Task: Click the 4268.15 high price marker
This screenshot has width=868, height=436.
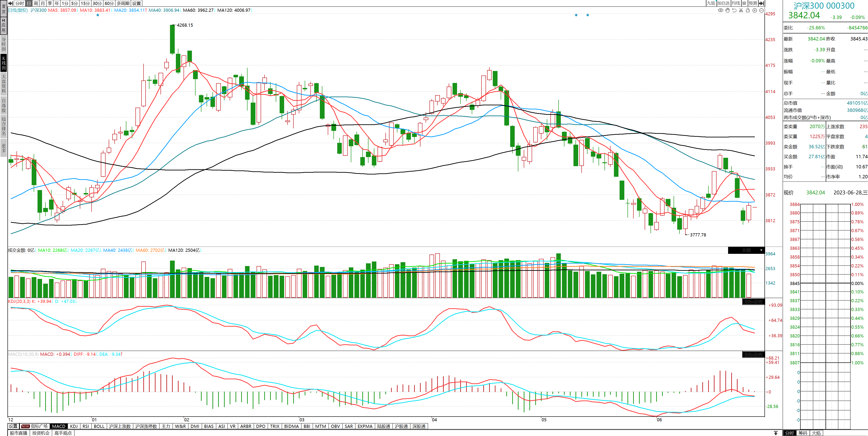Action: click(x=185, y=25)
